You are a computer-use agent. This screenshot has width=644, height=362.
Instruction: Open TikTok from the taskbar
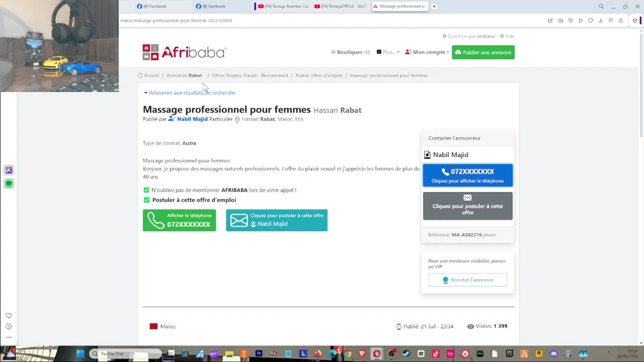[x=436, y=354]
